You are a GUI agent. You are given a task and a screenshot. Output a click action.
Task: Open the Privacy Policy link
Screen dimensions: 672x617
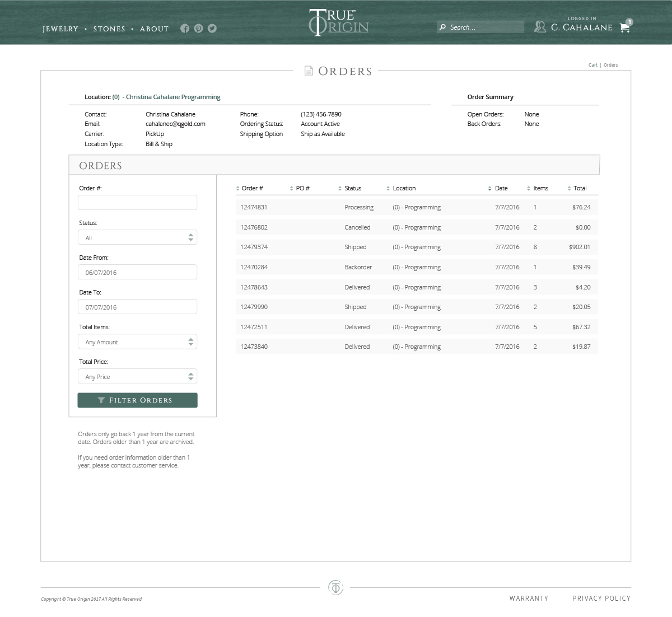pos(601,599)
